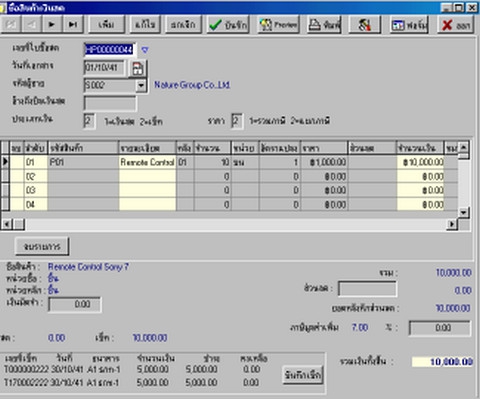Click the amount column header
This screenshot has height=399, width=480.
(x=420, y=148)
